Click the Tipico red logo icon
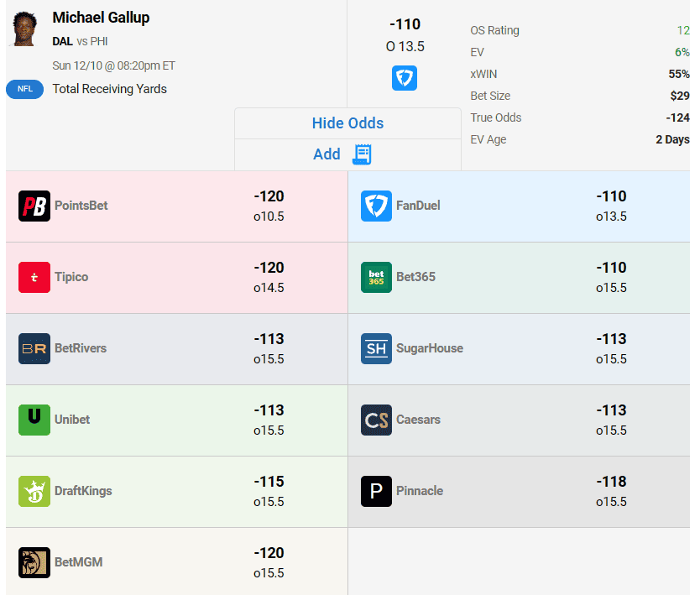This screenshot has width=700, height=595. click(34, 278)
